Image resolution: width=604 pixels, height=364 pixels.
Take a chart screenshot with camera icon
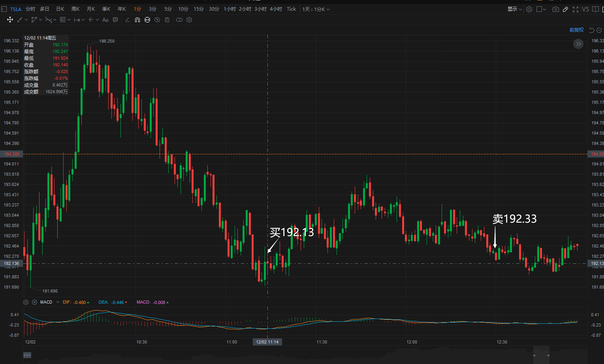click(x=556, y=9)
